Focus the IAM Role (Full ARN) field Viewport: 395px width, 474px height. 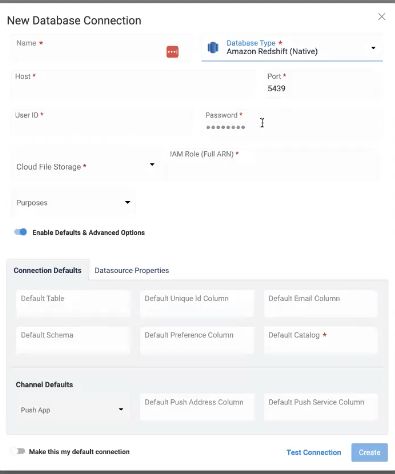(x=272, y=164)
